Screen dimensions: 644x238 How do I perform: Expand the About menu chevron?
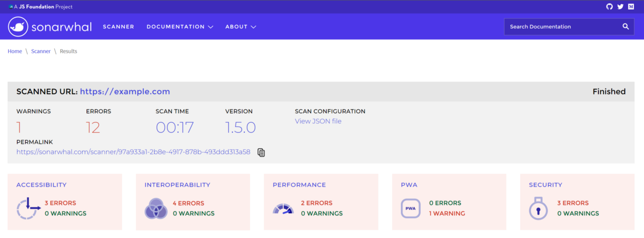tap(253, 27)
